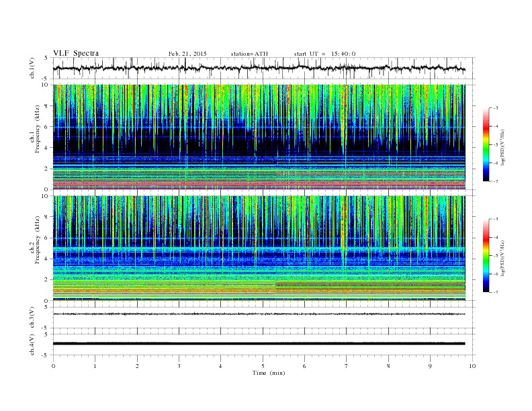The width and height of the screenshot is (532, 411).
Task: Click the 'VLF Spectra' title text
Action: (76, 53)
